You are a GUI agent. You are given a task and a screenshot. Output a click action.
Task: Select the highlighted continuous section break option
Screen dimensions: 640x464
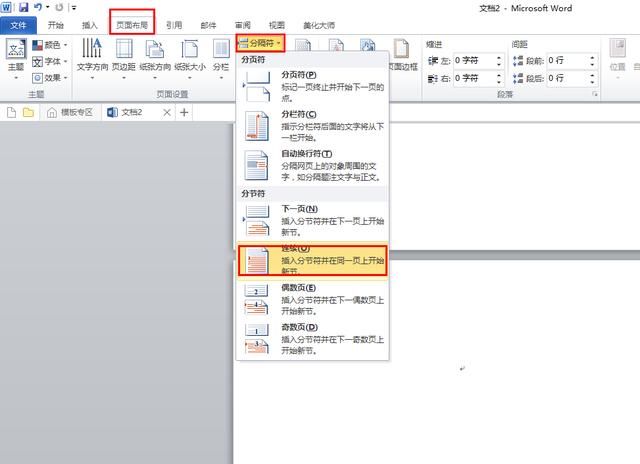[313, 260]
